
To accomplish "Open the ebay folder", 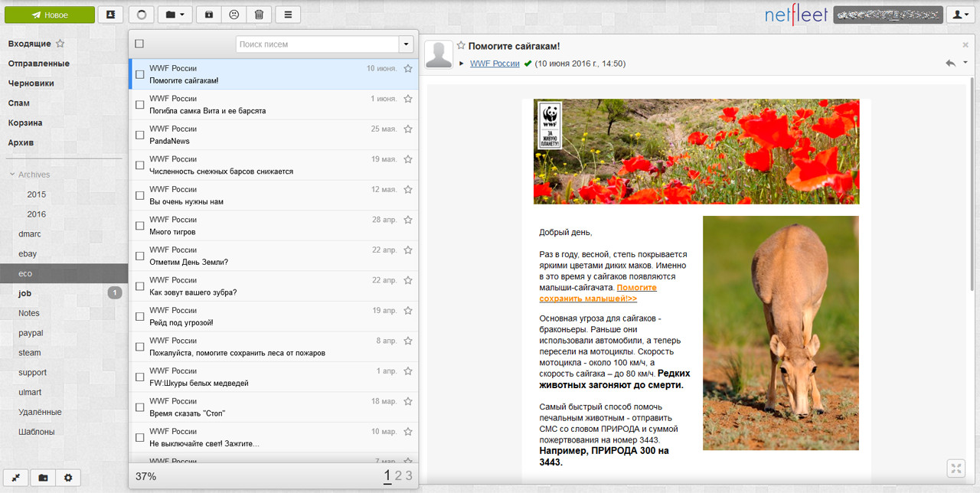I will coord(28,254).
